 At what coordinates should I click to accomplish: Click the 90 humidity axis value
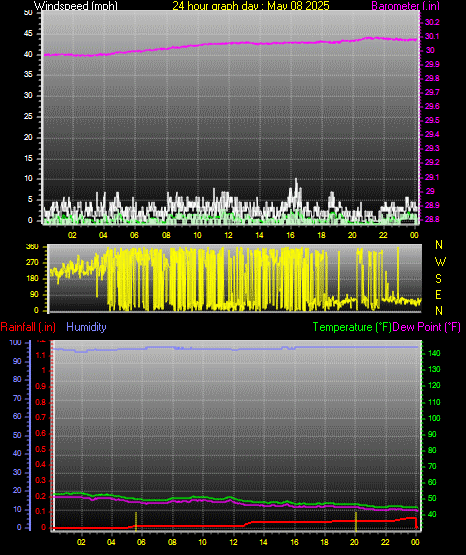click(x=17, y=361)
